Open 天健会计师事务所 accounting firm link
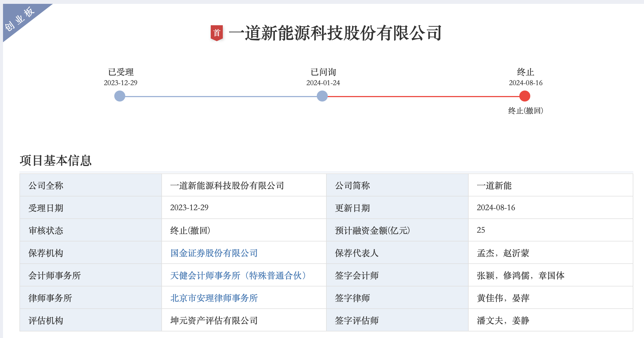 coord(238,275)
